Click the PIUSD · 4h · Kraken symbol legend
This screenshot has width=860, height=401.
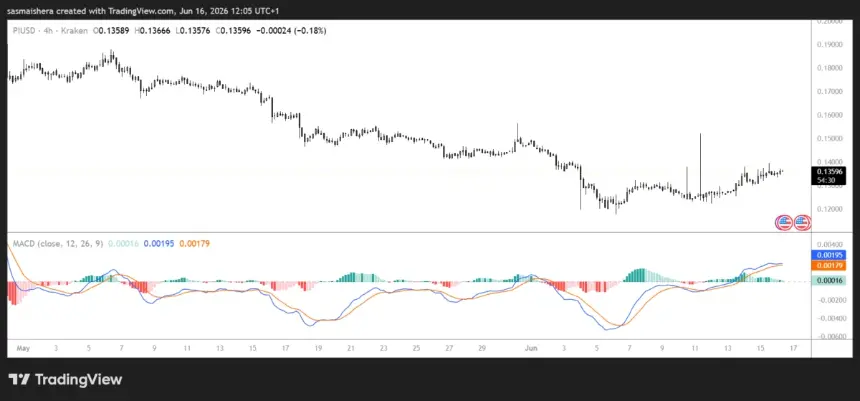(x=50, y=31)
